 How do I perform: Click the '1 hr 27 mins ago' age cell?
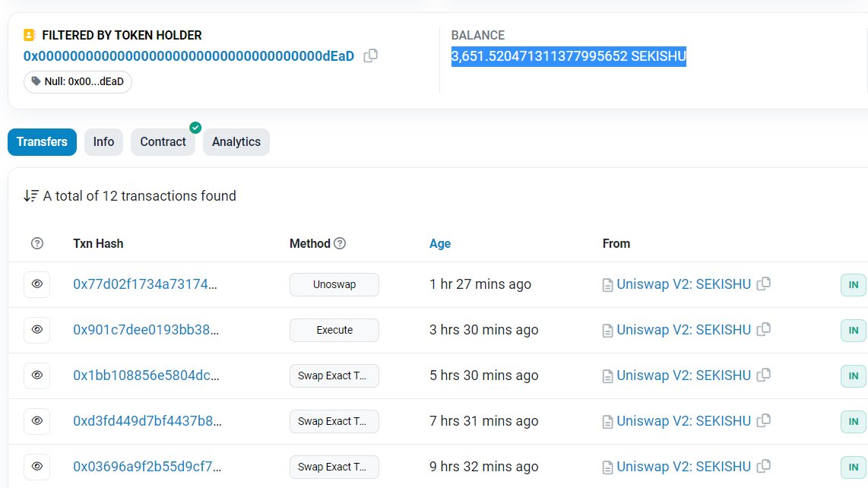pyautogui.click(x=480, y=284)
